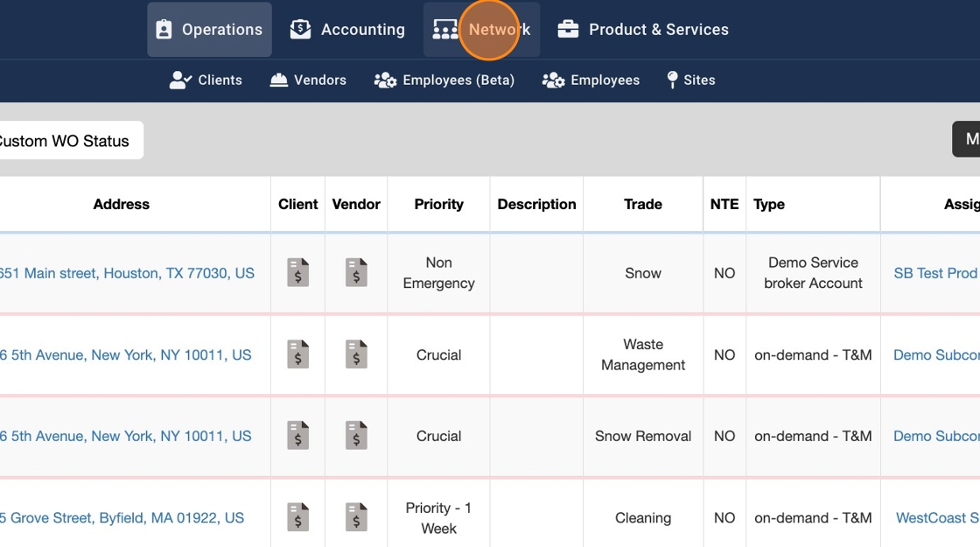Open vendor invoice icon for Houston row
980x547 pixels.
(x=356, y=273)
